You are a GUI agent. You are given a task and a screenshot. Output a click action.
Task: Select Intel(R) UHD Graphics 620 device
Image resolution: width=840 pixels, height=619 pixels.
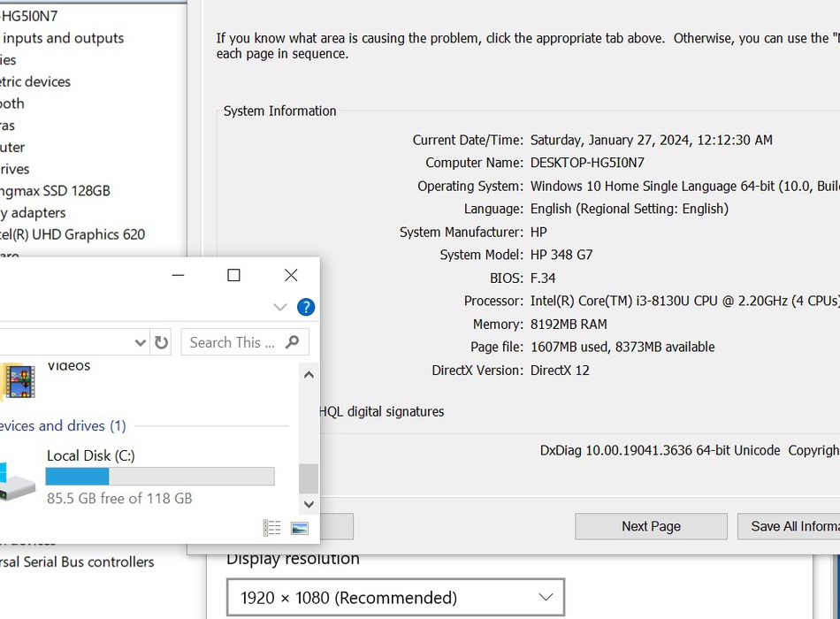(x=73, y=234)
